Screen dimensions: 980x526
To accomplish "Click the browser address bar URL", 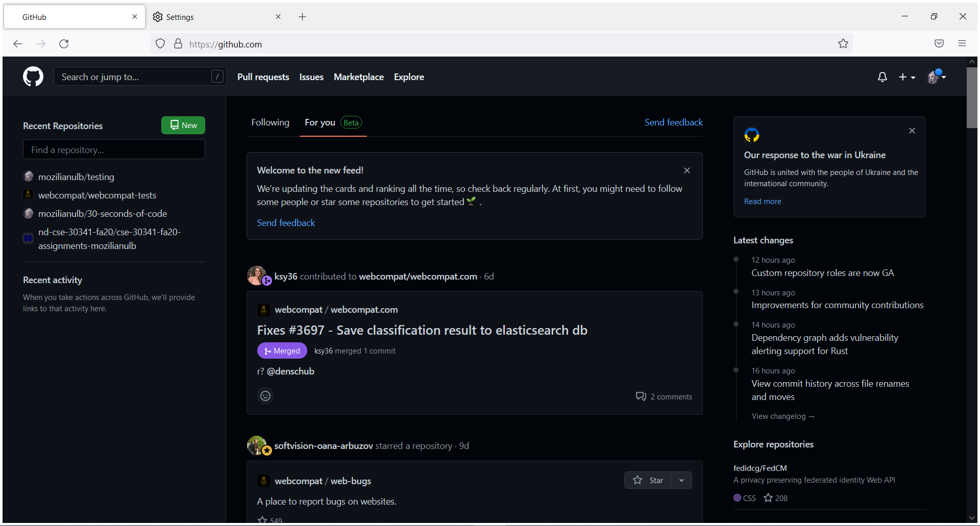I will click(x=225, y=44).
